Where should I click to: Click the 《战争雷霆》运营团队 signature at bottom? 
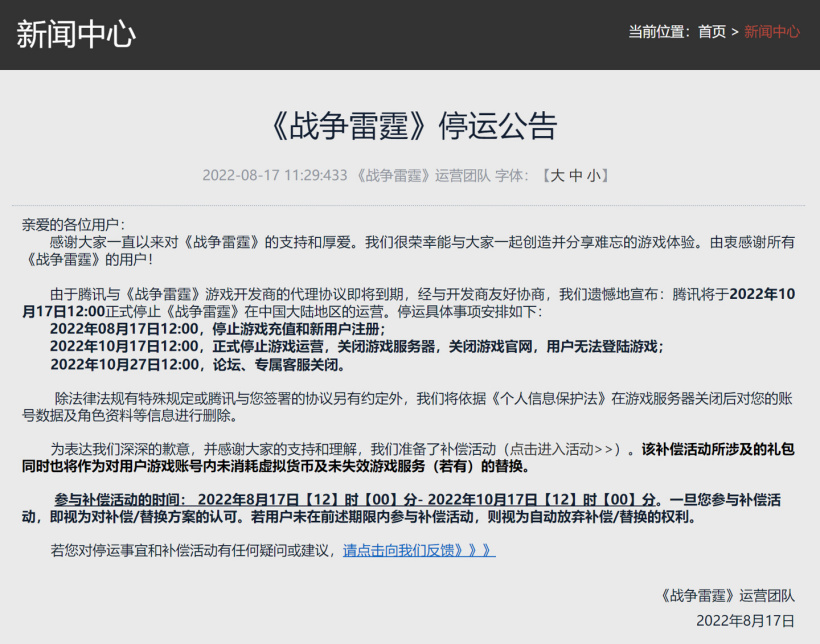click(727, 595)
